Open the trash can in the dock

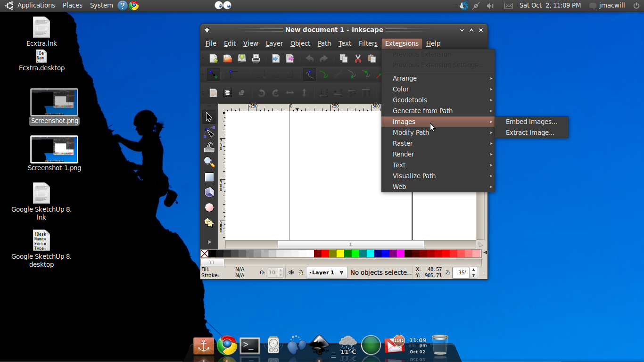[x=440, y=345]
